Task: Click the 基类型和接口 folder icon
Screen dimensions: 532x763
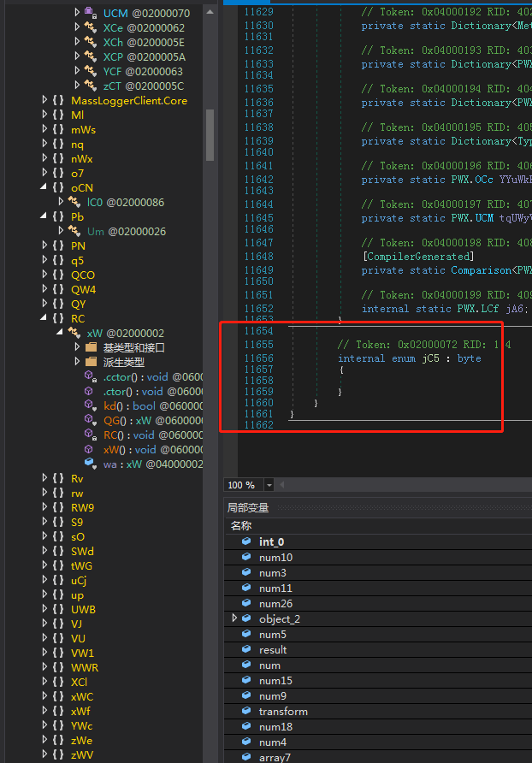Action: click(91, 347)
